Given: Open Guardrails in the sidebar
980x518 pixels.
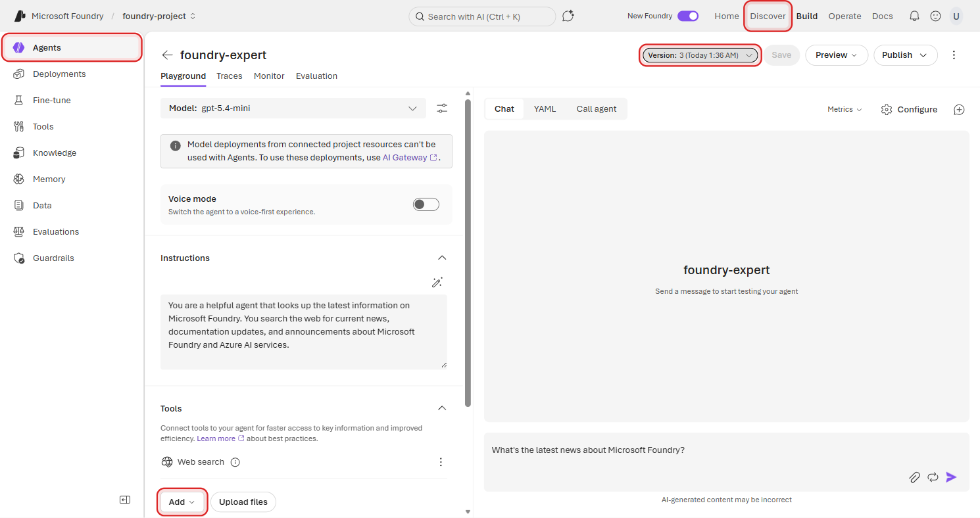Looking at the screenshot, I should [x=72, y=258].
